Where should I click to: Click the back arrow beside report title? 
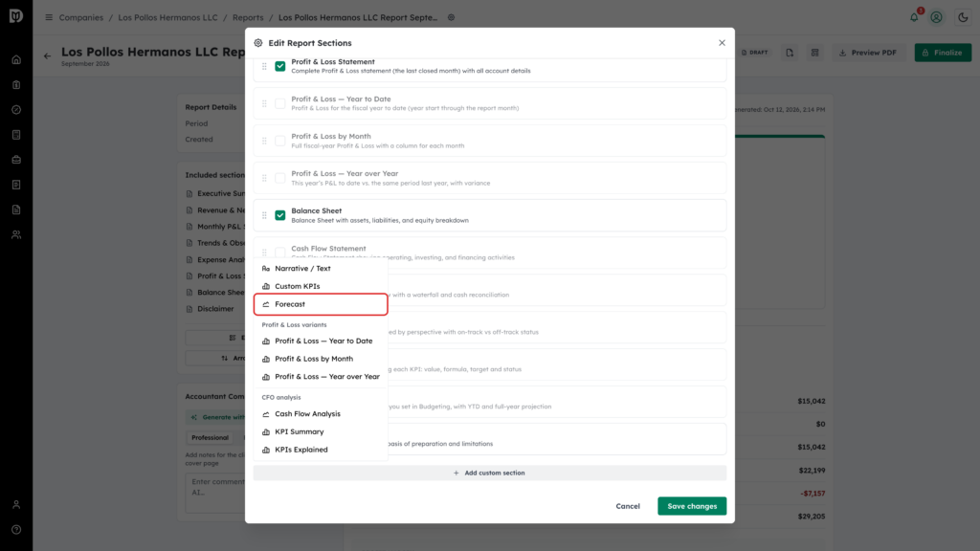click(48, 56)
